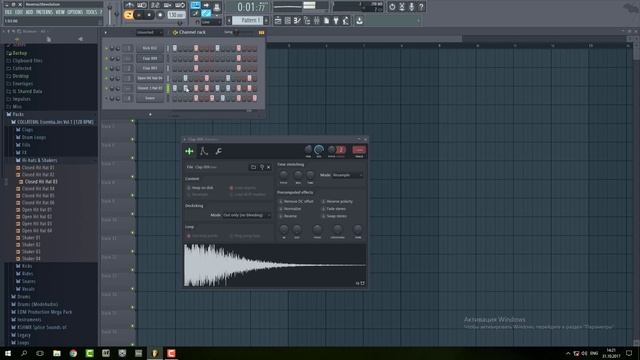Open the channel filter 'Unsorted' dropdown

[x=149, y=32]
